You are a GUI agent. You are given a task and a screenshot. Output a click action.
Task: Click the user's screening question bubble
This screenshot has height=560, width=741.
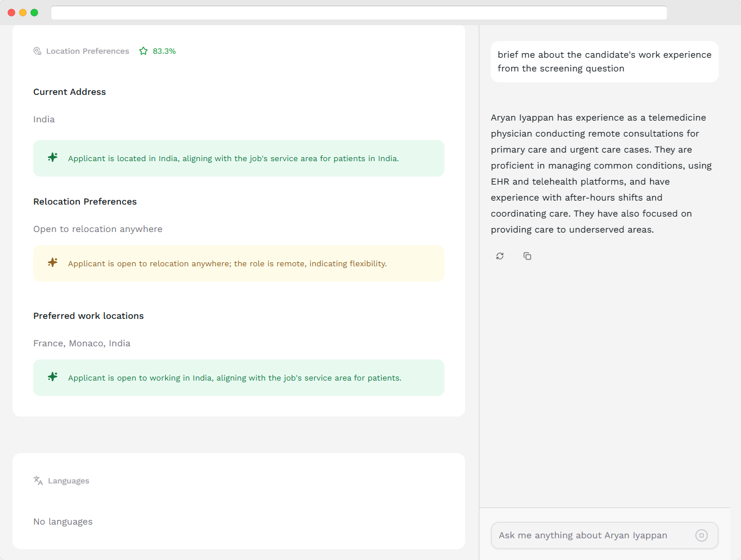(x=604, y=61)
